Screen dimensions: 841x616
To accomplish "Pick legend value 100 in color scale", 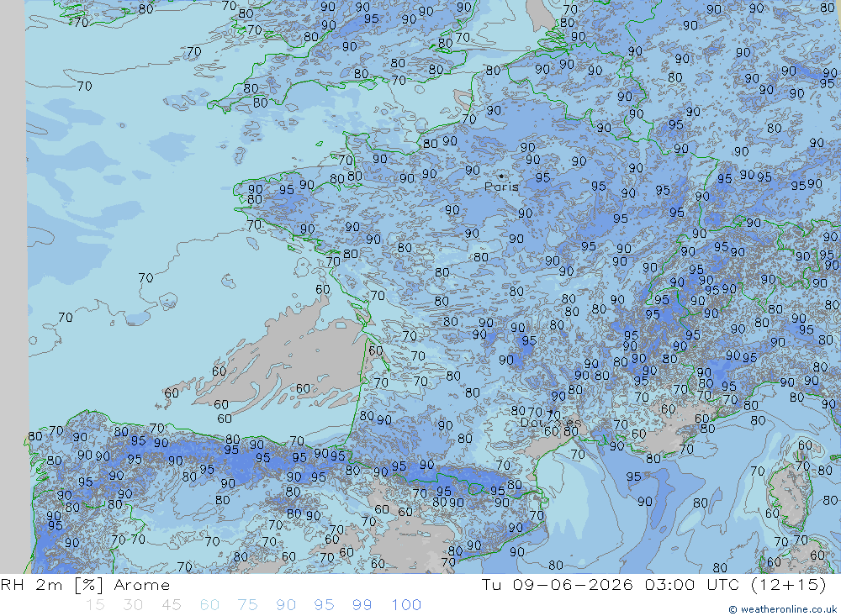I will [406, 605].
